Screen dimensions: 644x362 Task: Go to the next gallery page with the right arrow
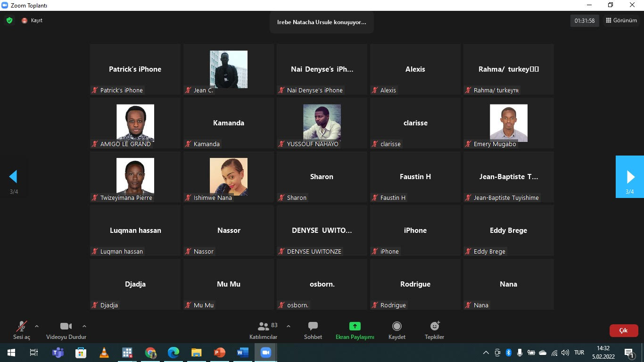coord(630,177)
